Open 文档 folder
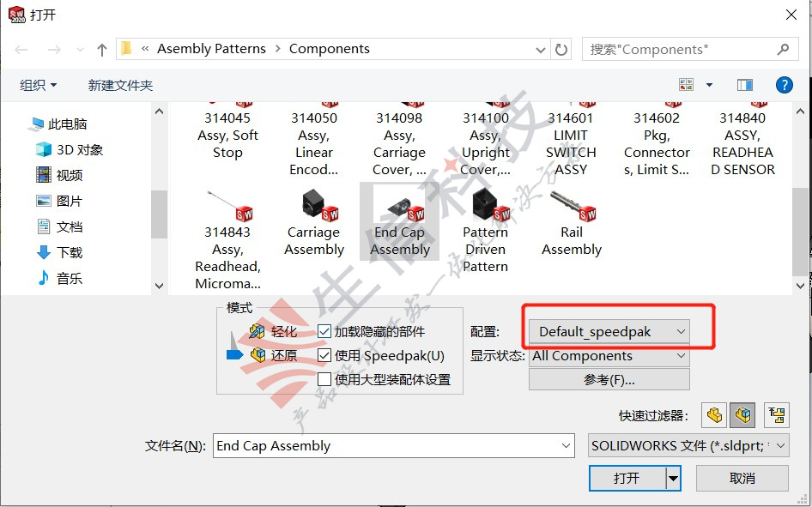 click(x=59, y=226)
